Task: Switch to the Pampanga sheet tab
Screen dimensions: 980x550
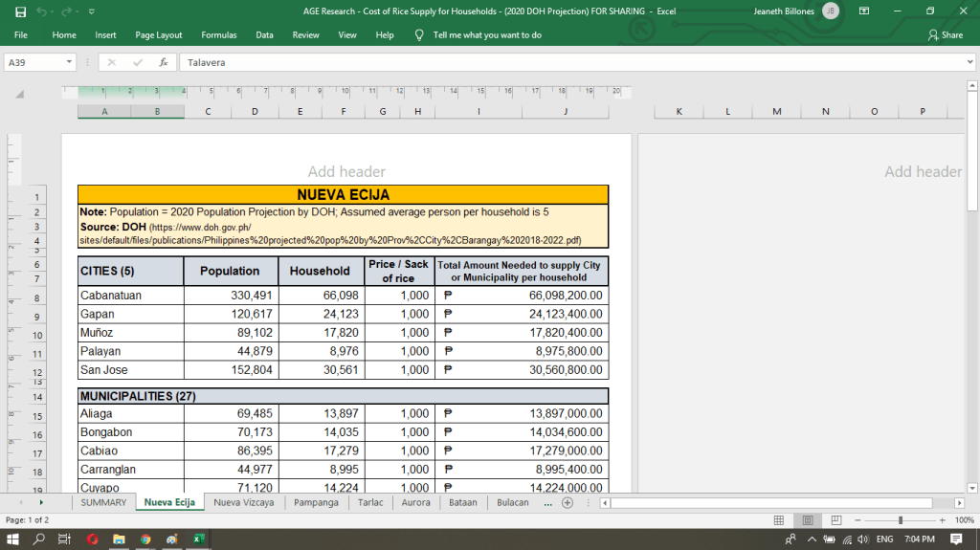Action: [316, 502]
